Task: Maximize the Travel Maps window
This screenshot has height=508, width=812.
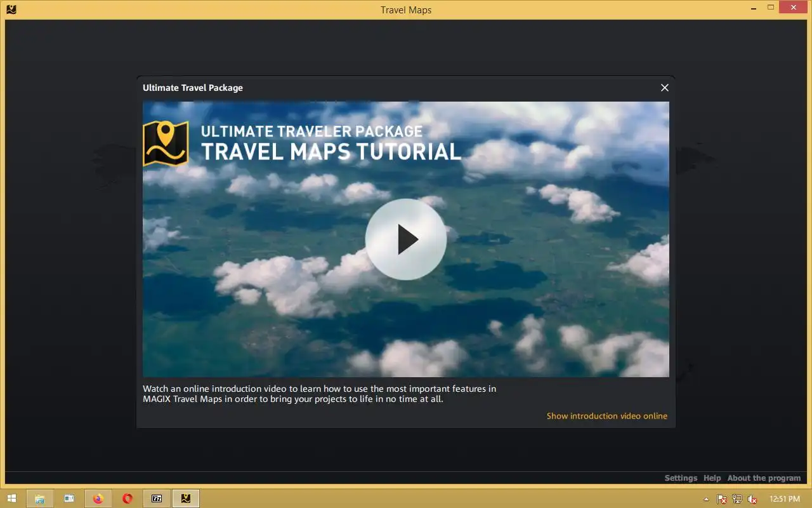Action: tap(771, 8)
